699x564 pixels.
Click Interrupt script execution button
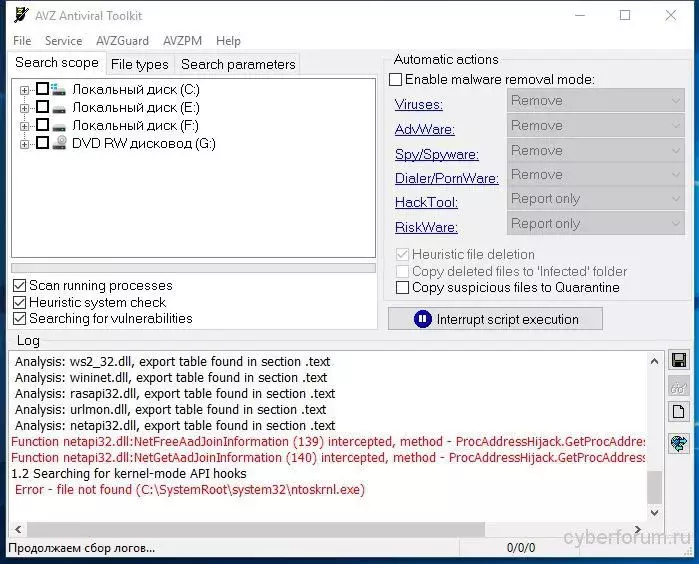495,319
